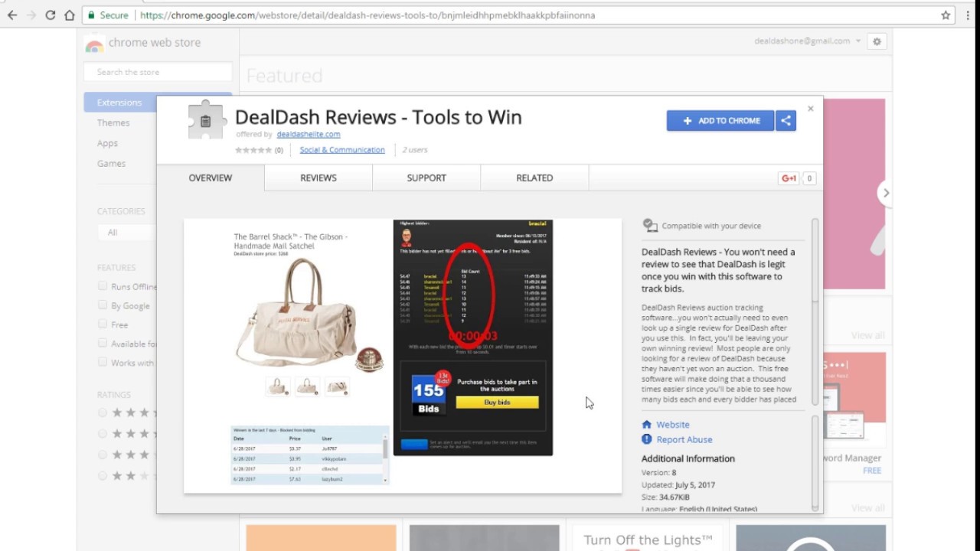Switch to the Overview tab
Screen dimensions: 980x551
tap(211, 178)
